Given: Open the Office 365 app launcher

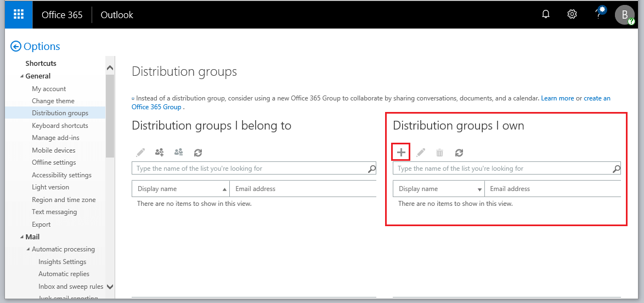Looking at the screenshot, I should 19,15.
